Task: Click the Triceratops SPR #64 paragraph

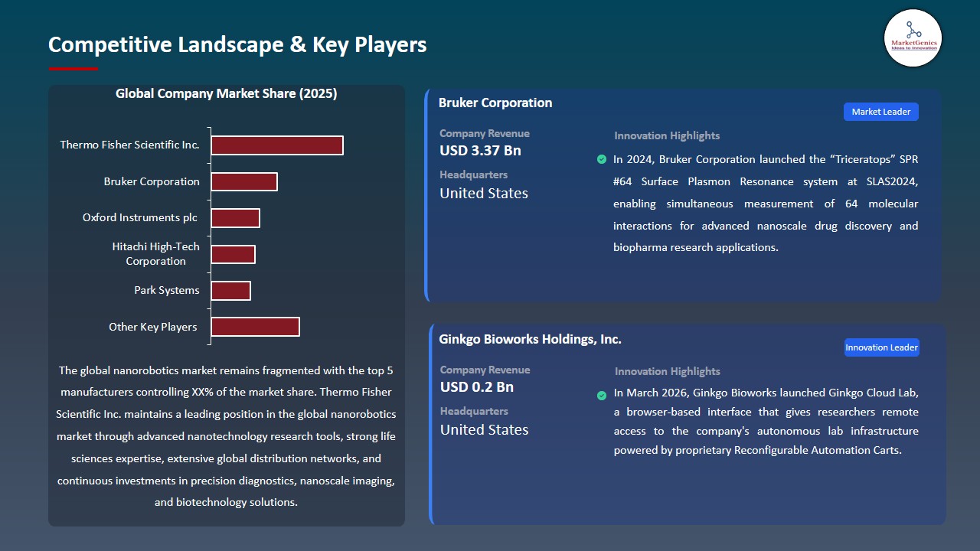Action: pyautogui.click(x=766, y=204)
